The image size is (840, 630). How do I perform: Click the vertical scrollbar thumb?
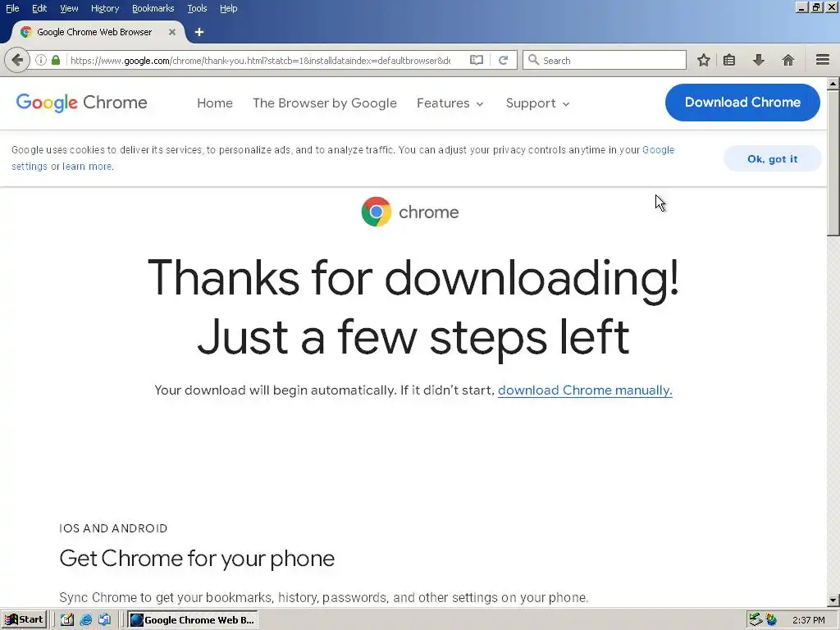pos(833,163)
